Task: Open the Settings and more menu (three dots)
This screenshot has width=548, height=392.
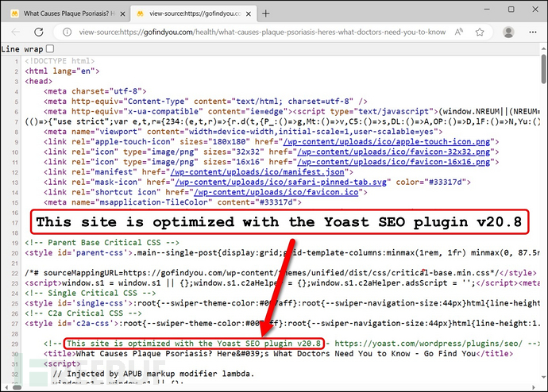Action: point(533,32)
